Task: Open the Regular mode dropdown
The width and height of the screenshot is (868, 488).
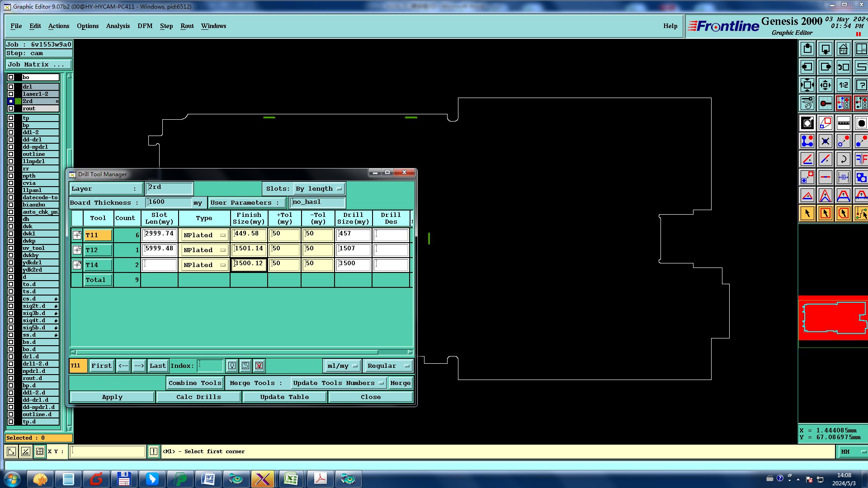Action: (388, 366)
